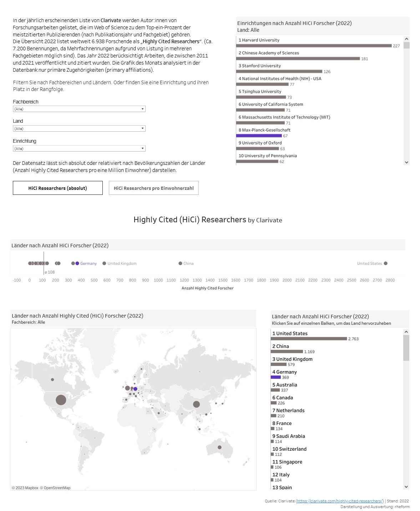Click the '© OpenStreetMap' map attribution
The image size is (420, 511).
point(55,488)
